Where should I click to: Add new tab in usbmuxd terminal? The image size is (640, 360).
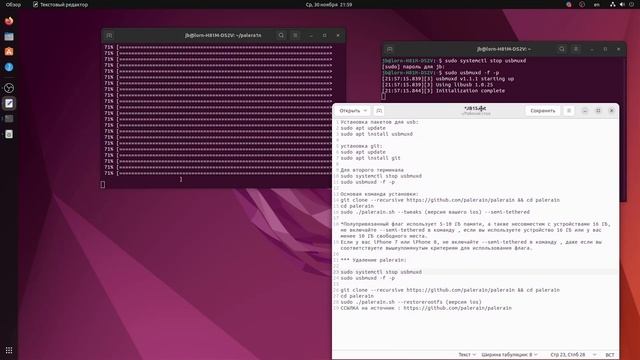click(390, 49)
